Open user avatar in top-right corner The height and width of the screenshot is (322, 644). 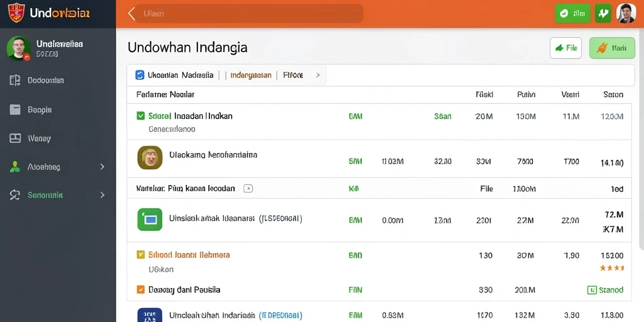pyautogui.click(x=626, y=14)
